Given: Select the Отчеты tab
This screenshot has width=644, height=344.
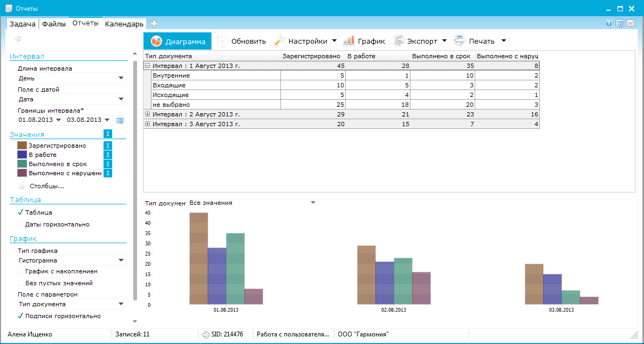Looking at the screenshot, I should click(85, 23).
